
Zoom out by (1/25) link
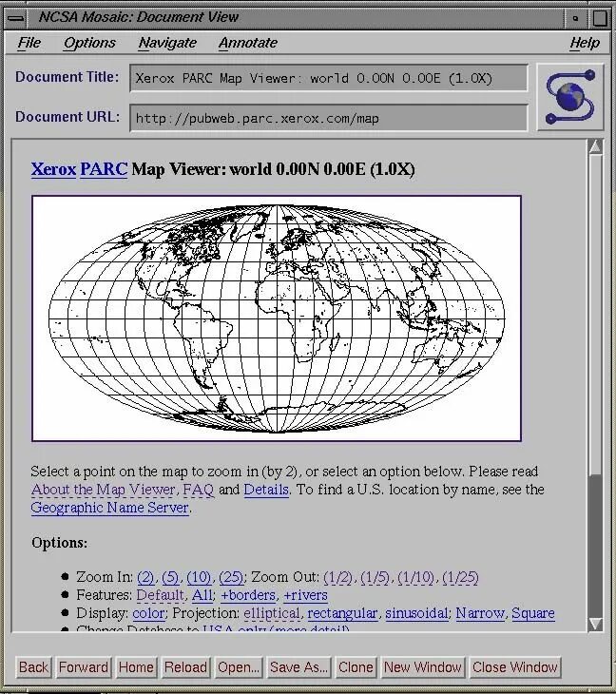click(461, 577)
